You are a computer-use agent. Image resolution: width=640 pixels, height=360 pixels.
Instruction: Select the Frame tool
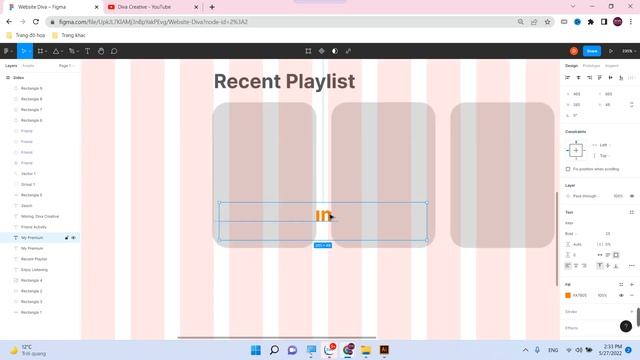tap(40, 51)
